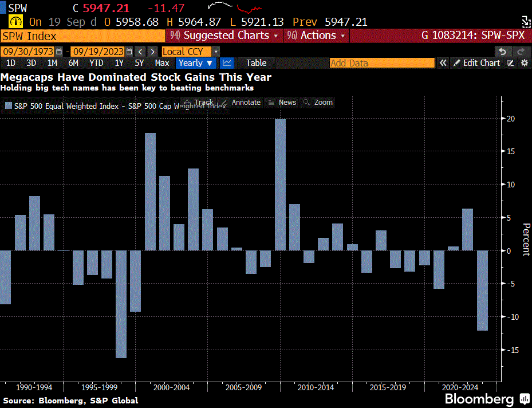Click the subtitle Holding big tech names
The image size is (532, 408).
(x=127, y=88)
